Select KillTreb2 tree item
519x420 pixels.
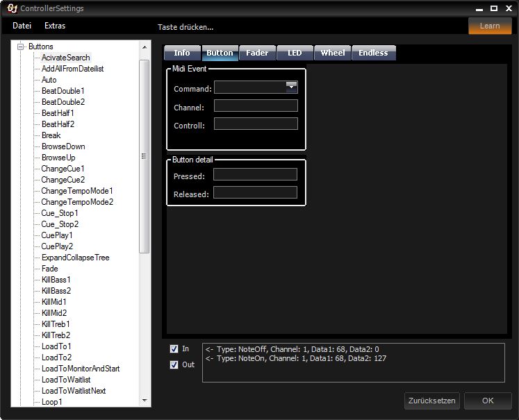click(56, 335)
